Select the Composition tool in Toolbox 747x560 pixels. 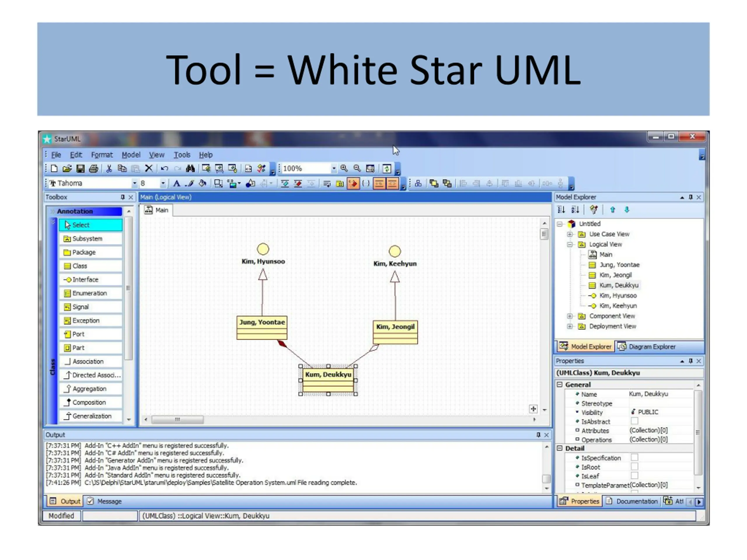91,402
